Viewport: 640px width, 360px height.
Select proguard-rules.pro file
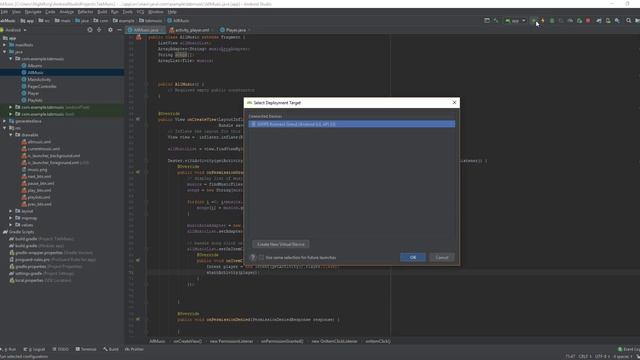(x=32, y=260)
